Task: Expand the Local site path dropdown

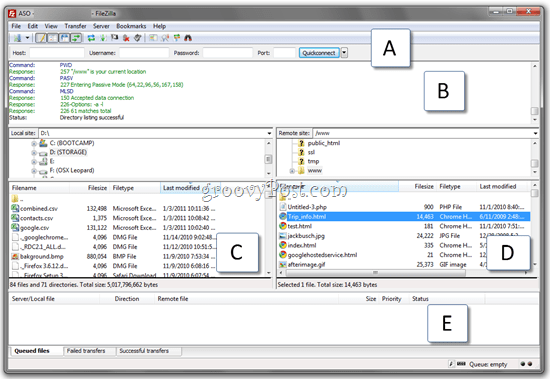Action: click(x=269, y=133)
